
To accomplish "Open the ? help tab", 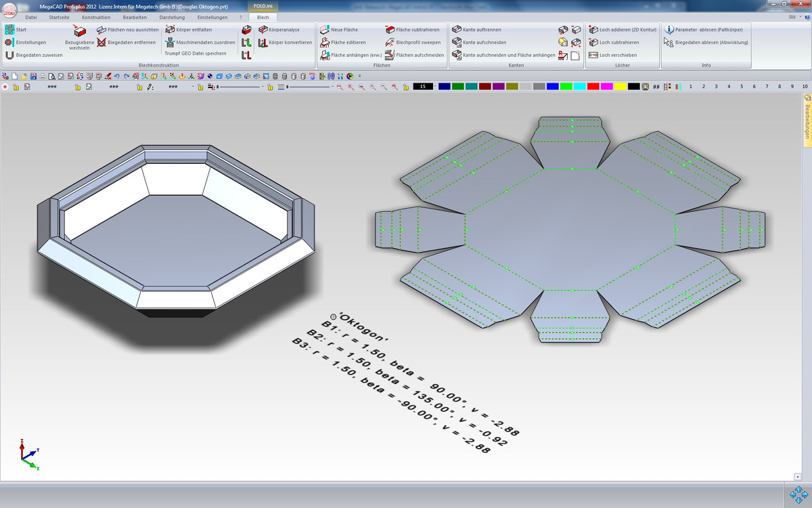I will [x=240, y=17].
